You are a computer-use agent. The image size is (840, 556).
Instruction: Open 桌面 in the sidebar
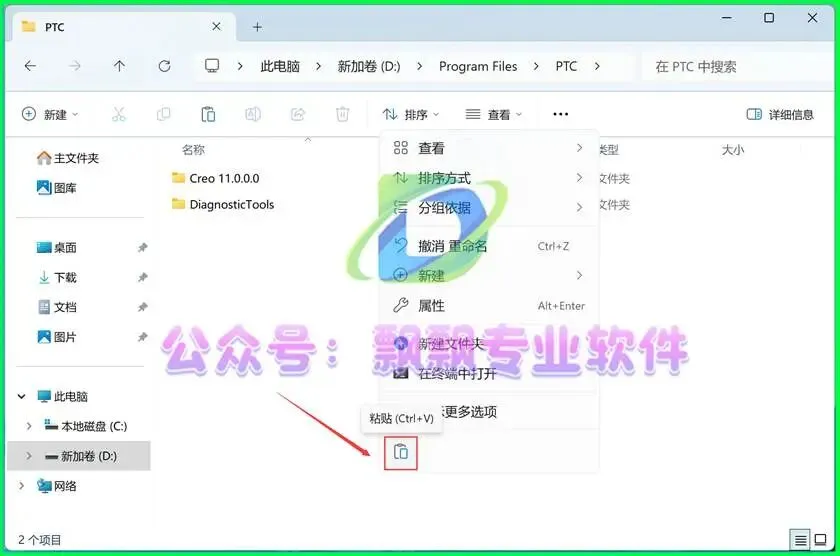(x=57, y=247)
